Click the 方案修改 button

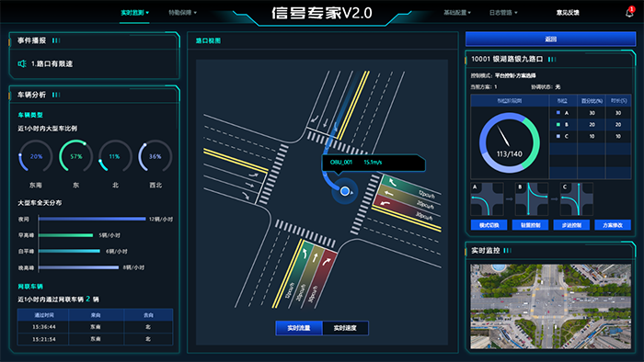click(x=613, y=225)
